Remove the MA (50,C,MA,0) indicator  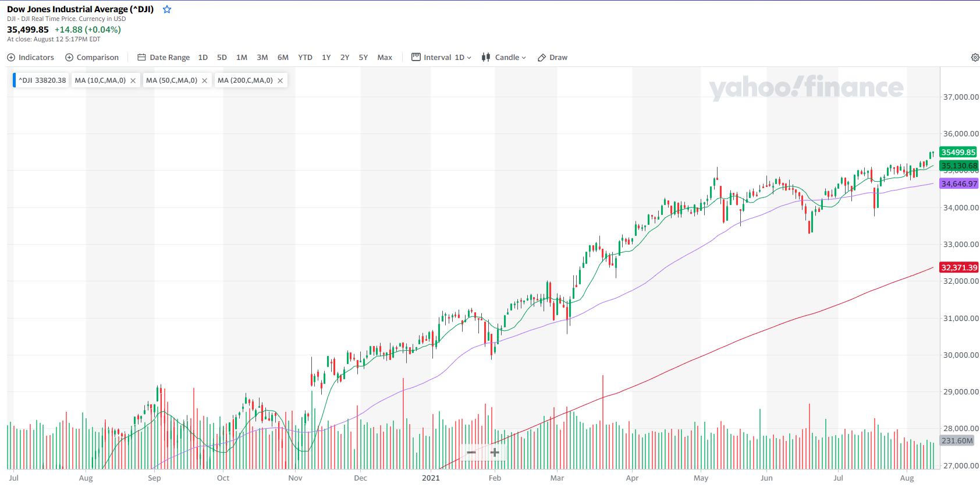click(204, 80)
